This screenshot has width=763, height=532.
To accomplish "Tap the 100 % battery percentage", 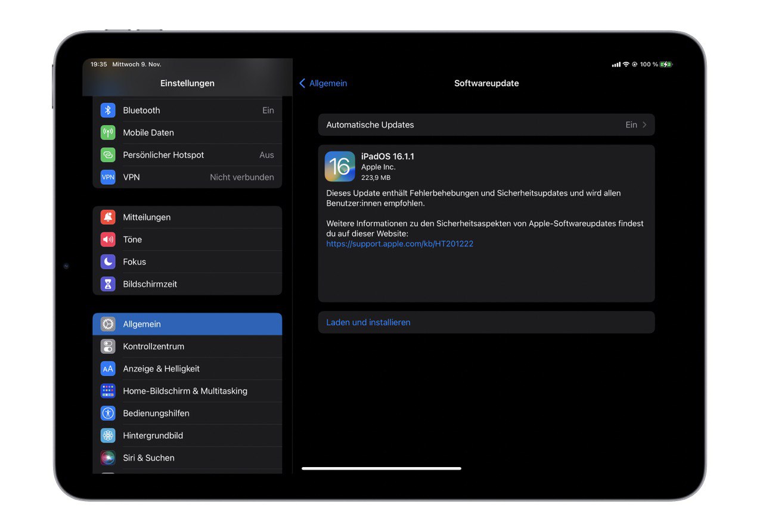I will click(649, 64).
